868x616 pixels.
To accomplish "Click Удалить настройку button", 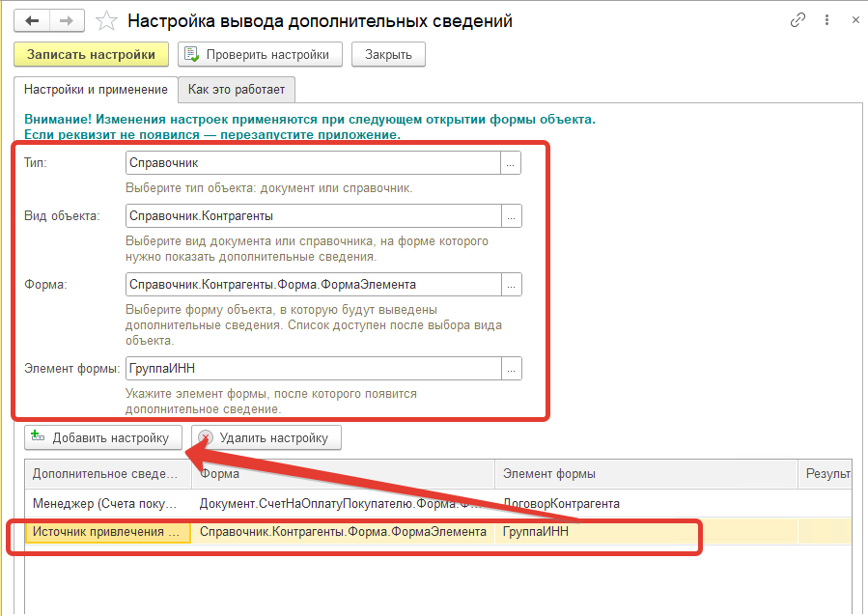I will (266, 437).
